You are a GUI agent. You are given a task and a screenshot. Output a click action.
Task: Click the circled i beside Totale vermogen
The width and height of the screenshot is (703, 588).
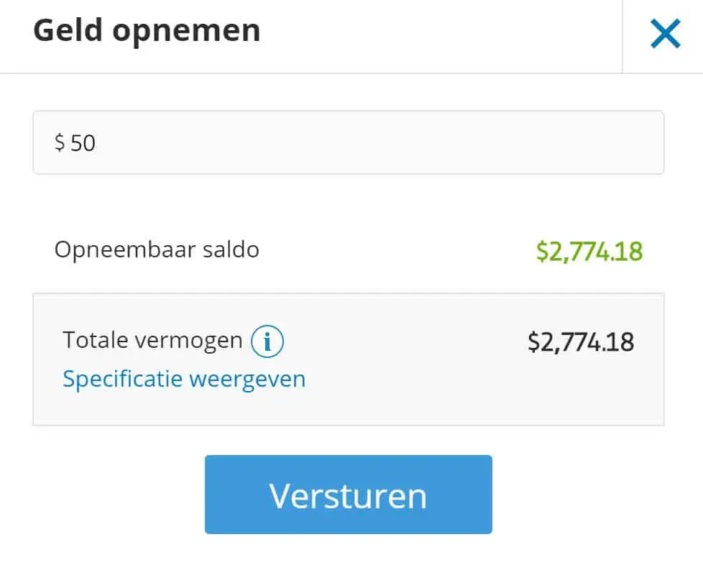tap(267, 341)
